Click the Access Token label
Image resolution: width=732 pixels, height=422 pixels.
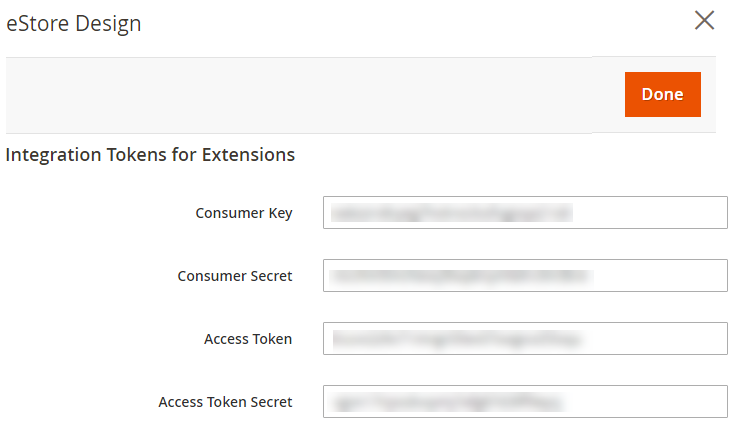pyautogui.click(x=248, y=339)
